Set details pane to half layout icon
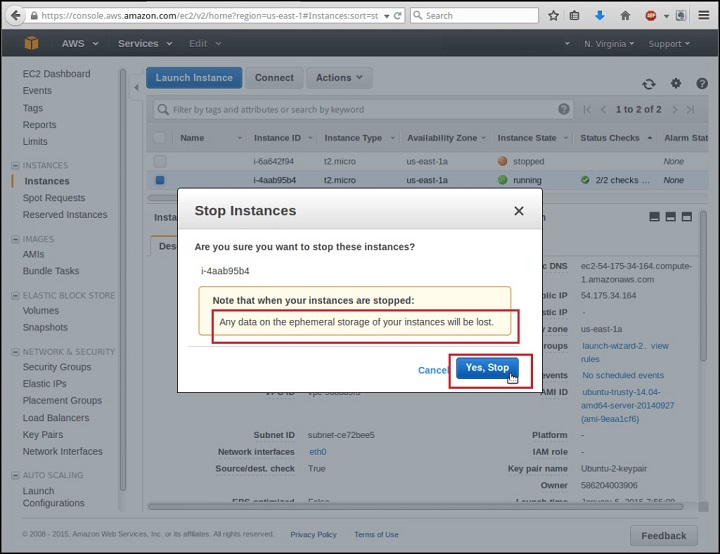720x554 pixels. [x=670, y=217]
